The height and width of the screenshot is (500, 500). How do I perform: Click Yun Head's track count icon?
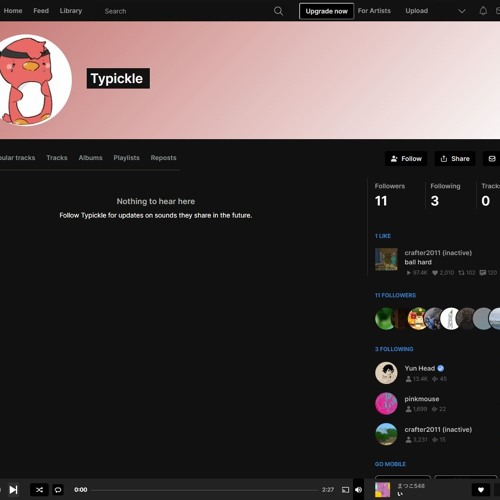click(x=435, y=379)
